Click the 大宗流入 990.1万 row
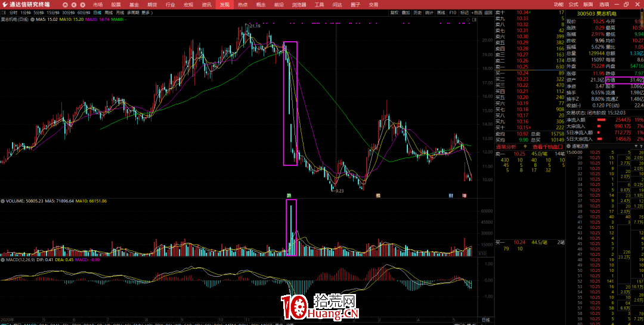Viewport: 644px width, 325px height. [x=605, y=126]
